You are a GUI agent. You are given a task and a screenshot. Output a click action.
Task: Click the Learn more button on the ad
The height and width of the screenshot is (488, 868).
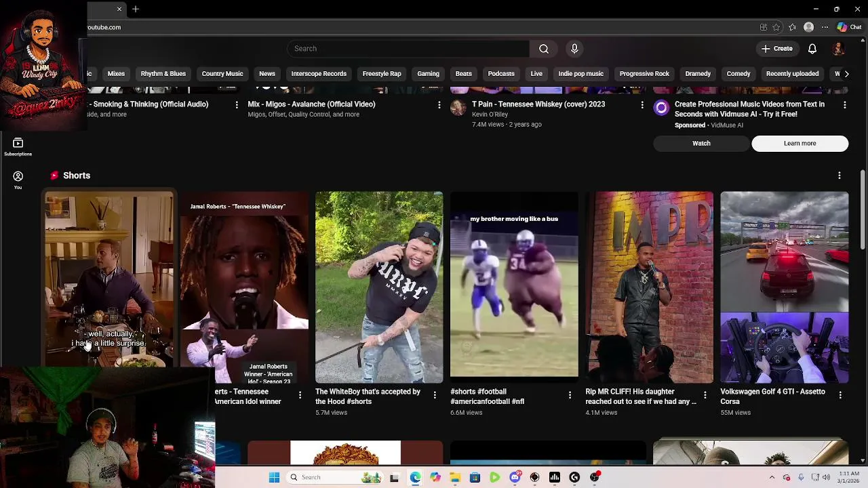tap(800, 144)
